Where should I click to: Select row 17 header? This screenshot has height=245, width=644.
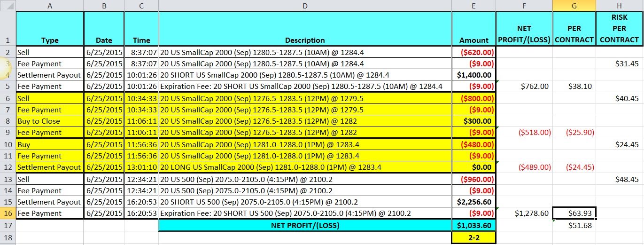[8, 225]
